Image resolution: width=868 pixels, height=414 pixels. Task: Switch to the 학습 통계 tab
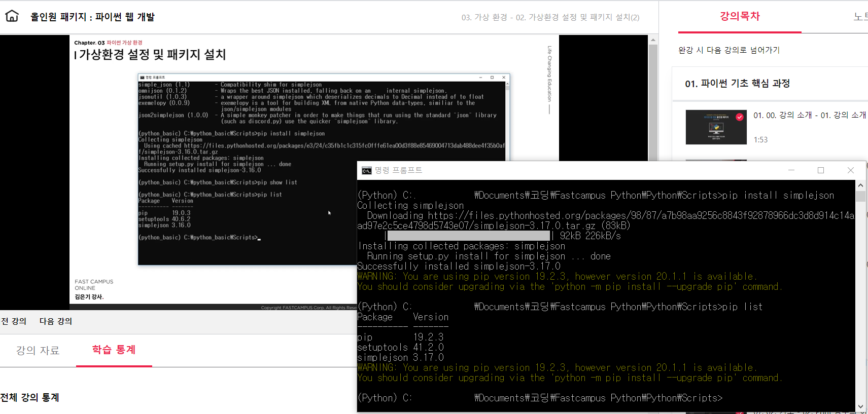point(114,350)
